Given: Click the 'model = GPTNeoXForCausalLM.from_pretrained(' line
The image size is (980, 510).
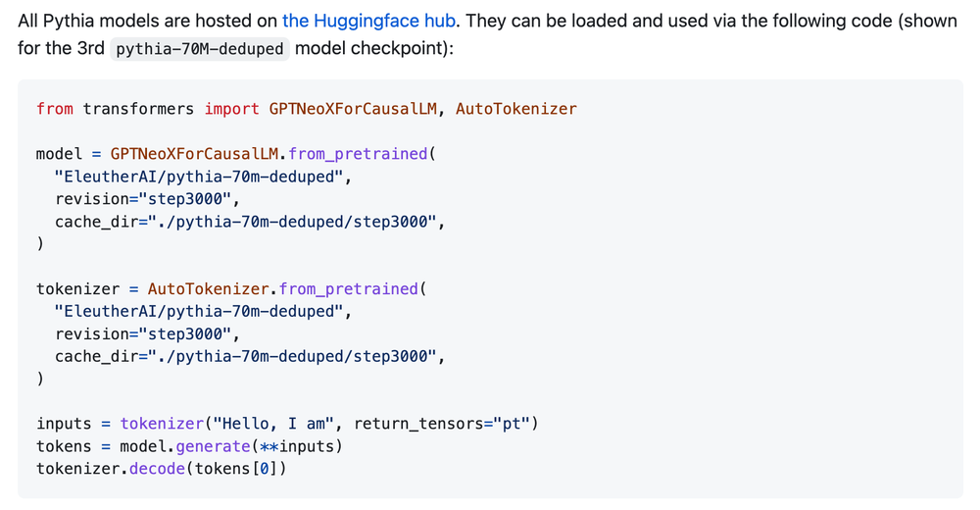Looking at the screenshot, I should click(235, 154).
